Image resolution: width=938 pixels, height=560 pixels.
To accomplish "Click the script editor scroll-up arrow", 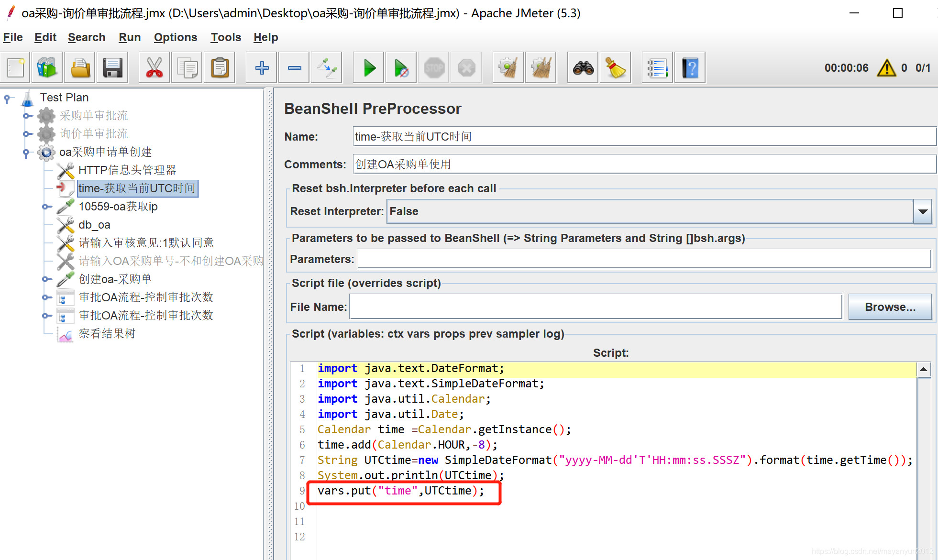I will pyautogui.click(x=924, y=369).
